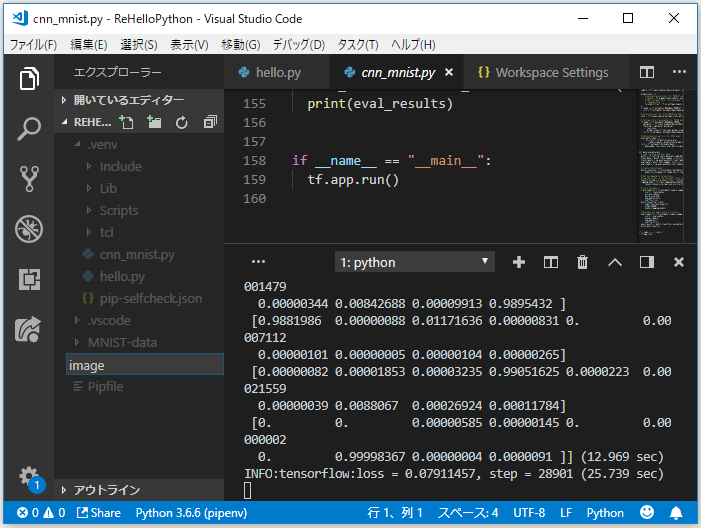
Task: Close the cnn_mnist.py tab
Action: pos(449,72)
